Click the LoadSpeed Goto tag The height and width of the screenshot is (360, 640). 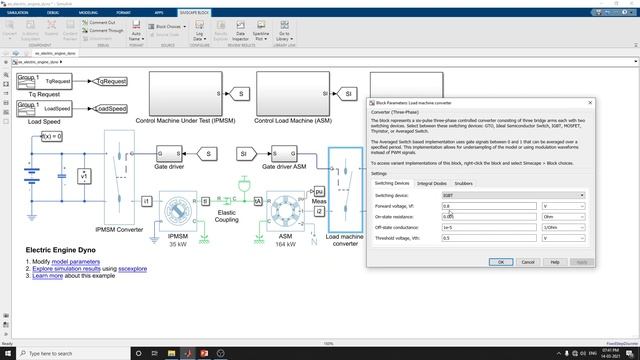110,109
